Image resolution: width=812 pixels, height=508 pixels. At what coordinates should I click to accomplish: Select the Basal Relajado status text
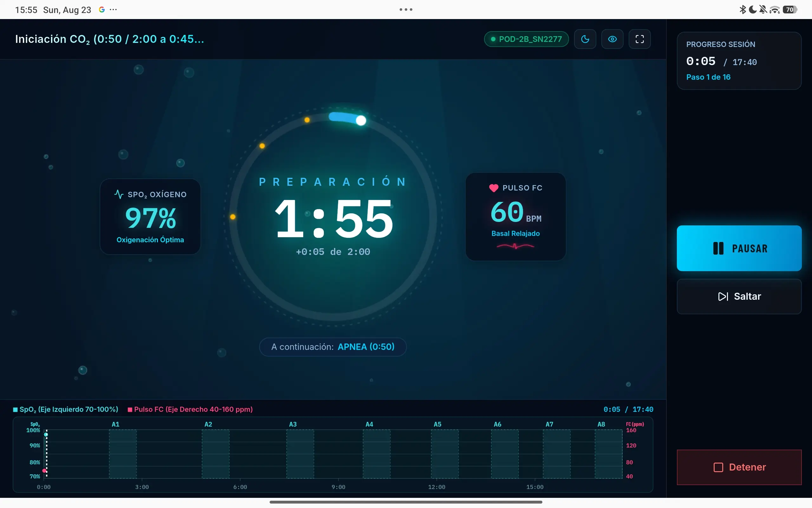515,233
